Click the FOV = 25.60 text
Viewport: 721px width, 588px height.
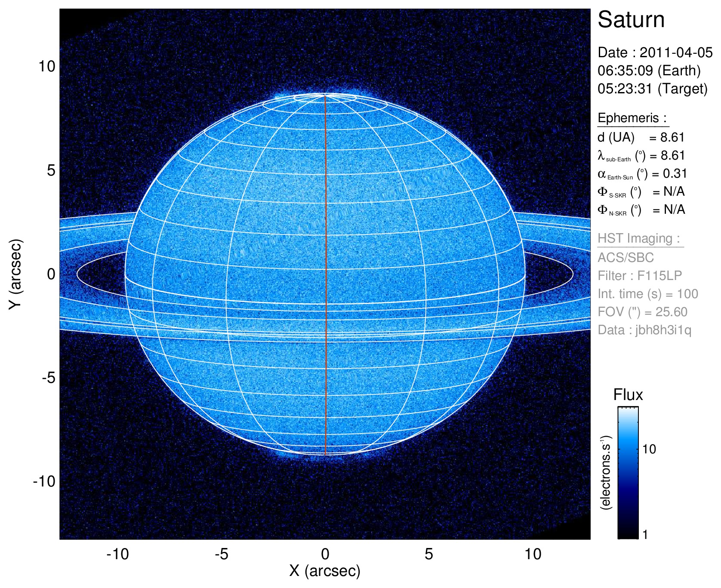[642, 312]
